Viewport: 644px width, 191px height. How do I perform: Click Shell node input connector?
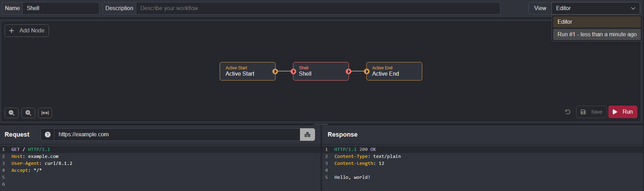point(293,71)
